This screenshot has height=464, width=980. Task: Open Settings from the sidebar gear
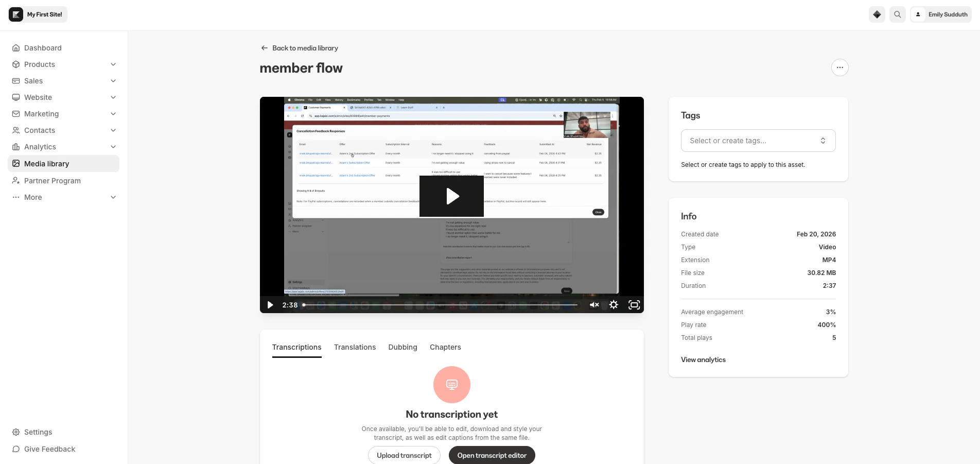[x=38, y=432]
